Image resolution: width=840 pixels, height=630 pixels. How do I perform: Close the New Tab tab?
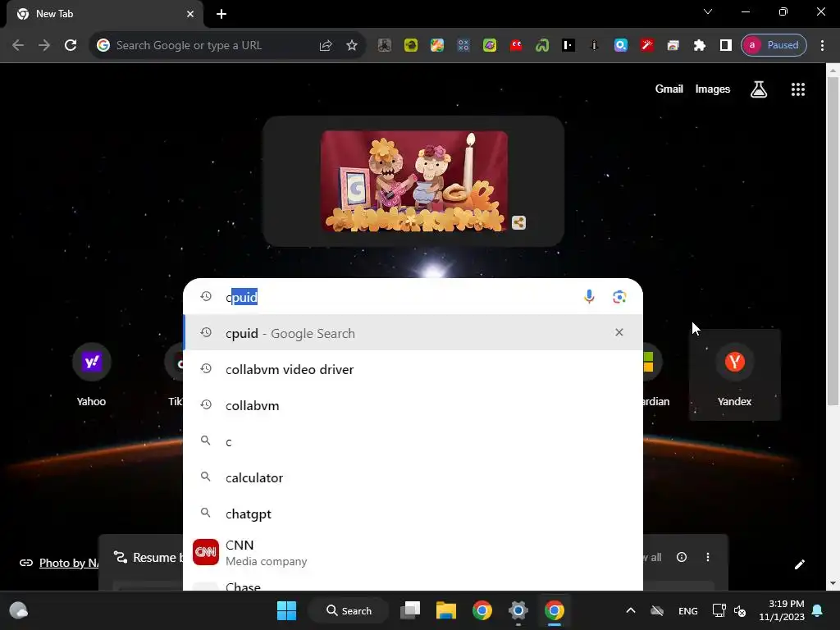click(x=190, y=14)
